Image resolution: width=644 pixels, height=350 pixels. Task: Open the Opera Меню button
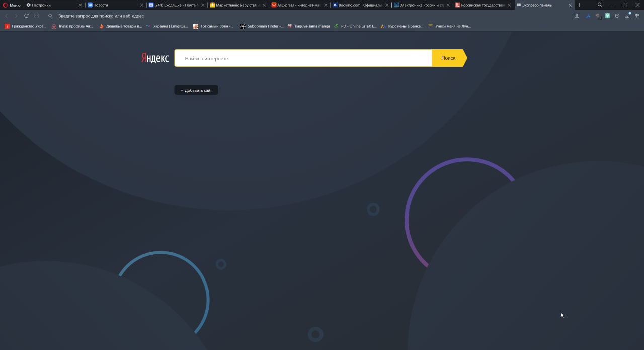point(12,5)
